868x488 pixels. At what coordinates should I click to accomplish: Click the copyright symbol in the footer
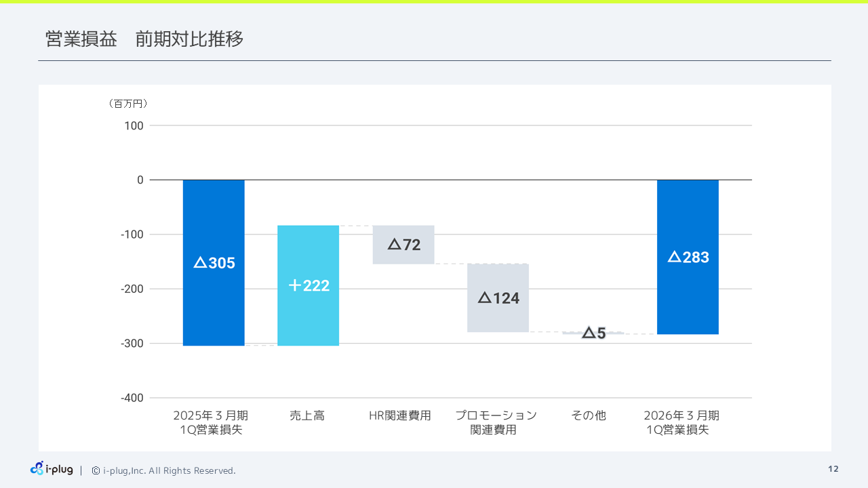click(x=95, y=470)
